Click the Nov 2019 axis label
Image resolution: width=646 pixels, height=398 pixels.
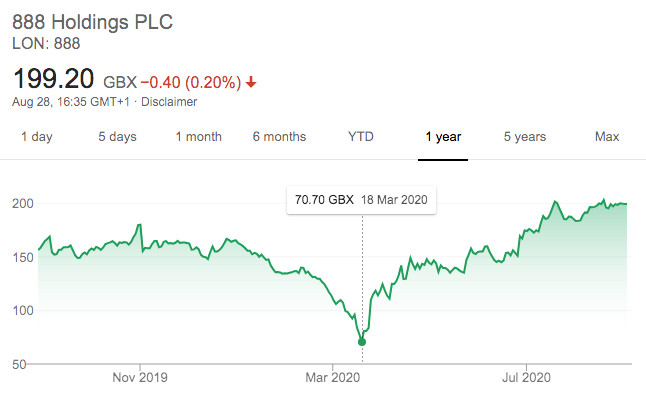pyautogui.click(x=140, y=377)
